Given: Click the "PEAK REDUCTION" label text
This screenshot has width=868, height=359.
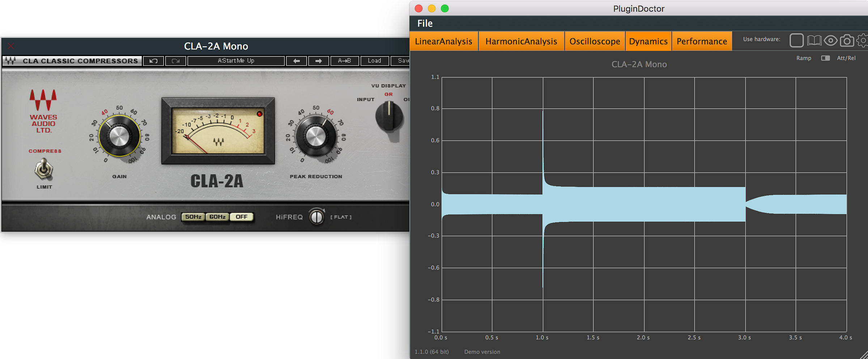Looking at the screenshot, I should coord(316,176).
